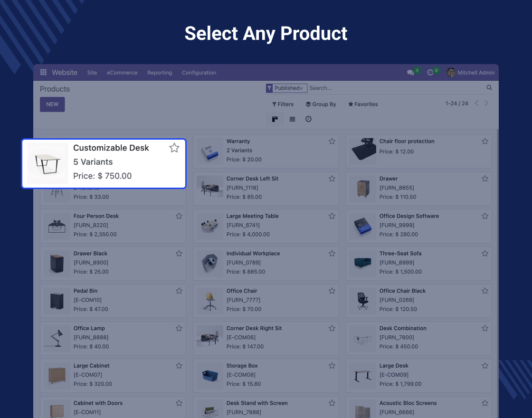Open the apps grid menu icon

[43, 72]
